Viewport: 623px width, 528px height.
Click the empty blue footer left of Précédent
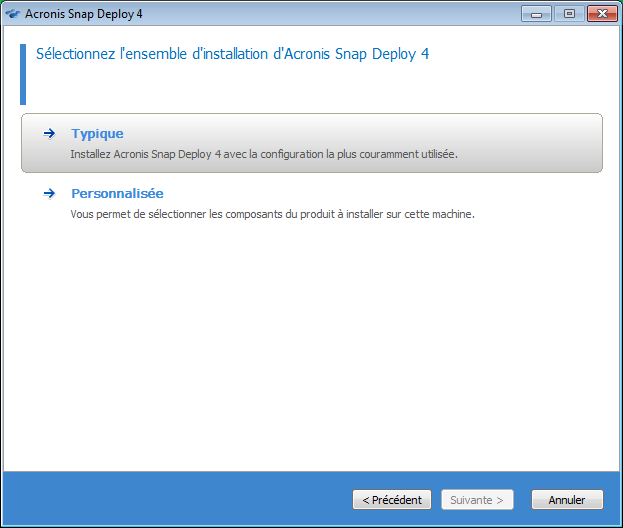pyautogui.click(x=170, y=499)
